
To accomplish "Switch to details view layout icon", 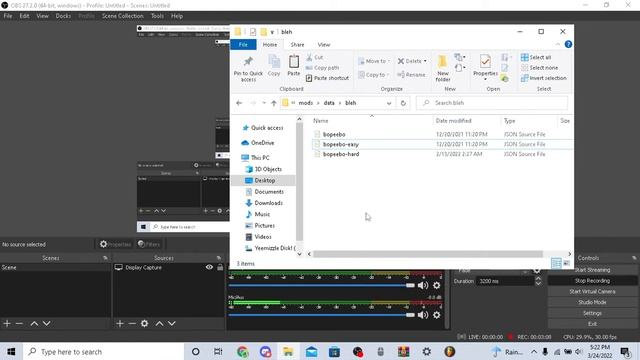I will (x=556, y=264).
